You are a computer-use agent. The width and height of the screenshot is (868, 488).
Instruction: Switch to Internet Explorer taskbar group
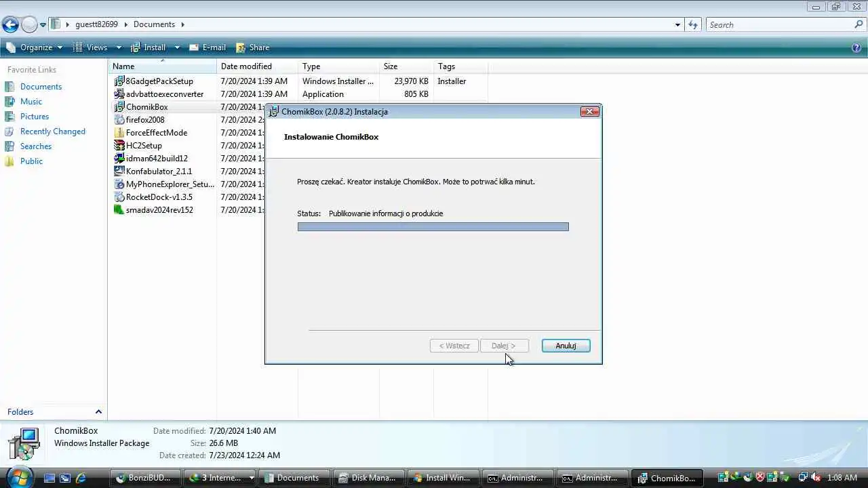tap(220, 478)
